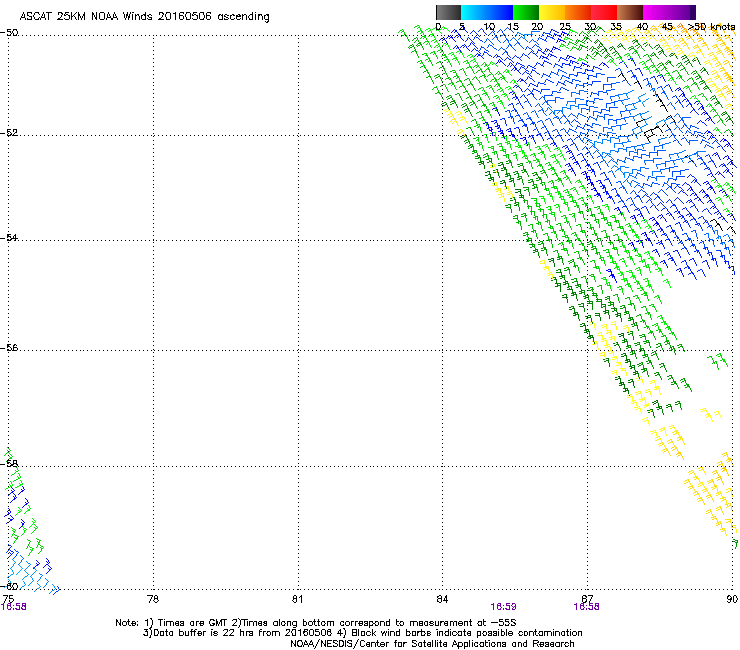Click the "10" label under the color bar
The image size is (740, 650).
[489, 27]
